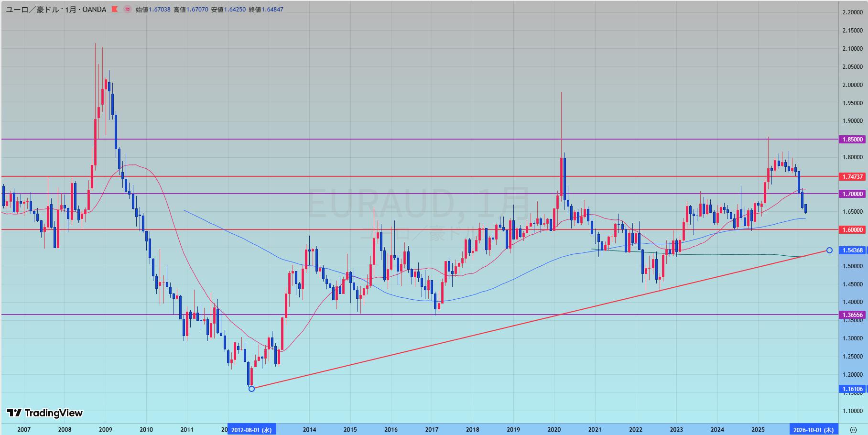Open chart settings hexagon gear icon
The width and height of the screenshot is (868, 435).
(x=853, y=429)
